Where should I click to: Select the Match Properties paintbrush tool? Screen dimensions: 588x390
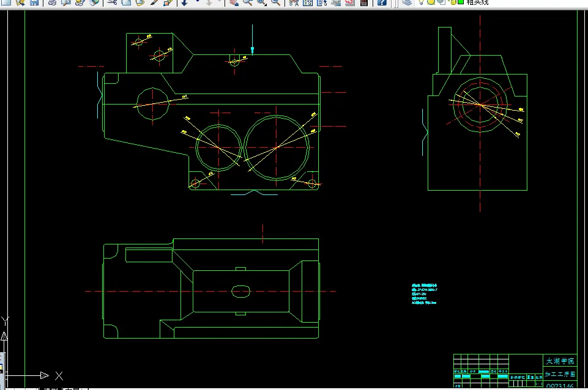click(x=154, y=2)
